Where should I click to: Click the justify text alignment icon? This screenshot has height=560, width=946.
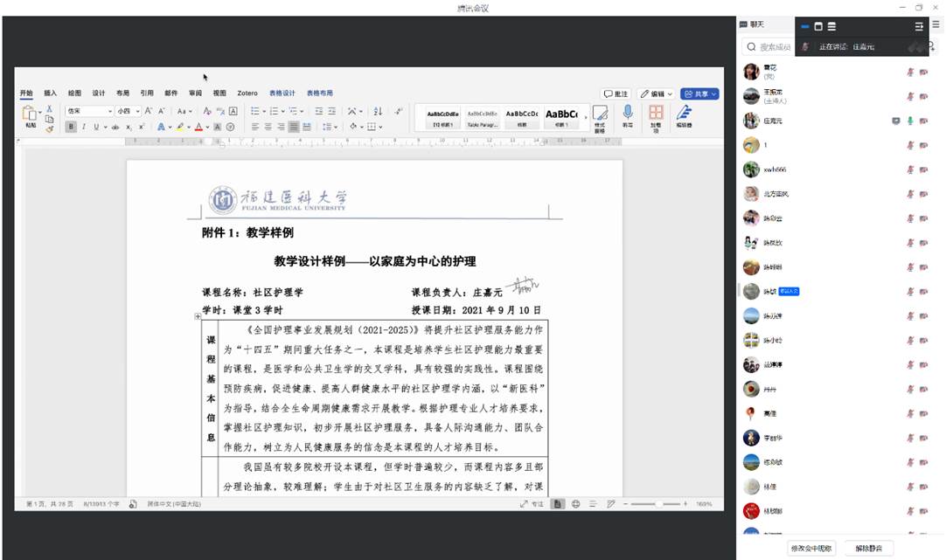pyautogui.click(x=294, y=127)
